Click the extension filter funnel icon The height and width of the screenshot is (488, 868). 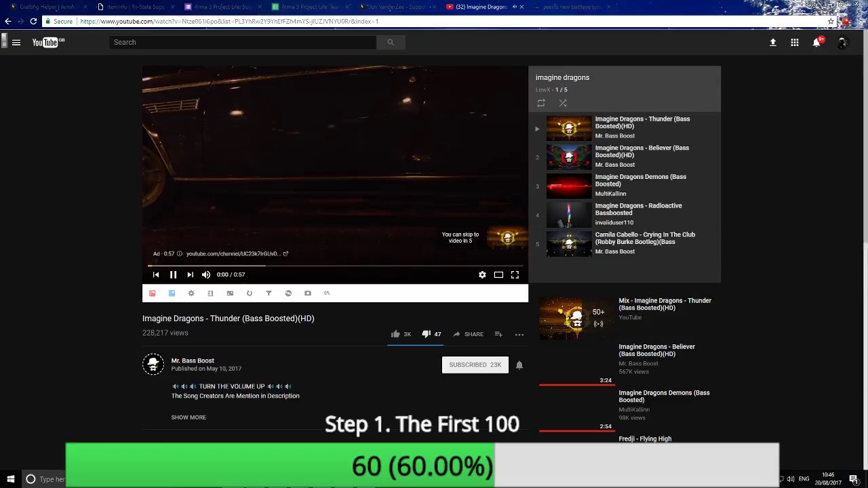(x=269, y=293)
